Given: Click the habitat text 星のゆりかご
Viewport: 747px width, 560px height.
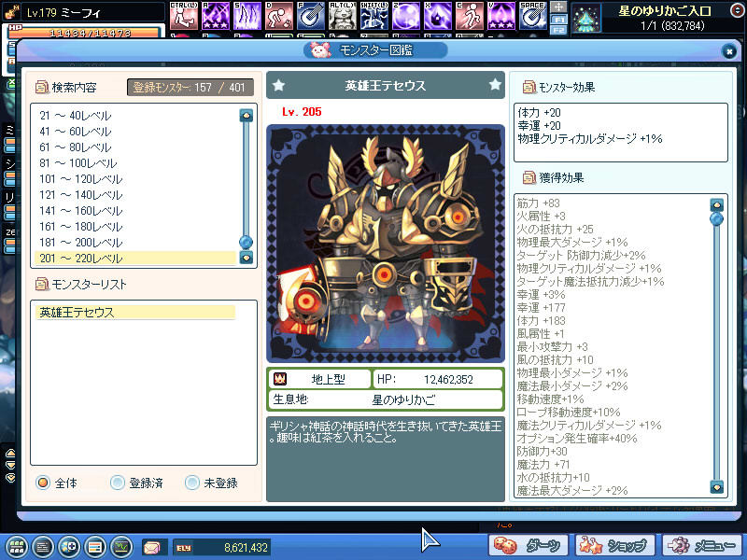Looking at the screenshot, I should [403, 399].
